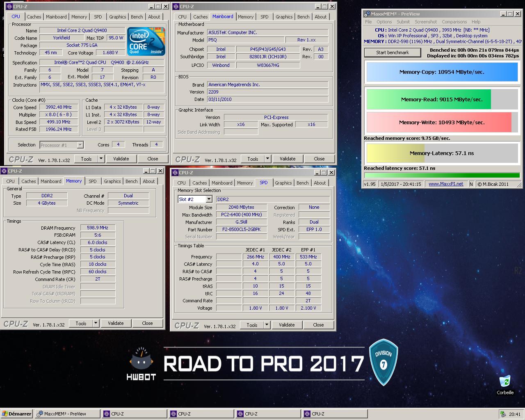Click the Southbridge 82801JR (ICH10R) value
Image resolution: width=525 pixels, height=420 pixels.
268,57
